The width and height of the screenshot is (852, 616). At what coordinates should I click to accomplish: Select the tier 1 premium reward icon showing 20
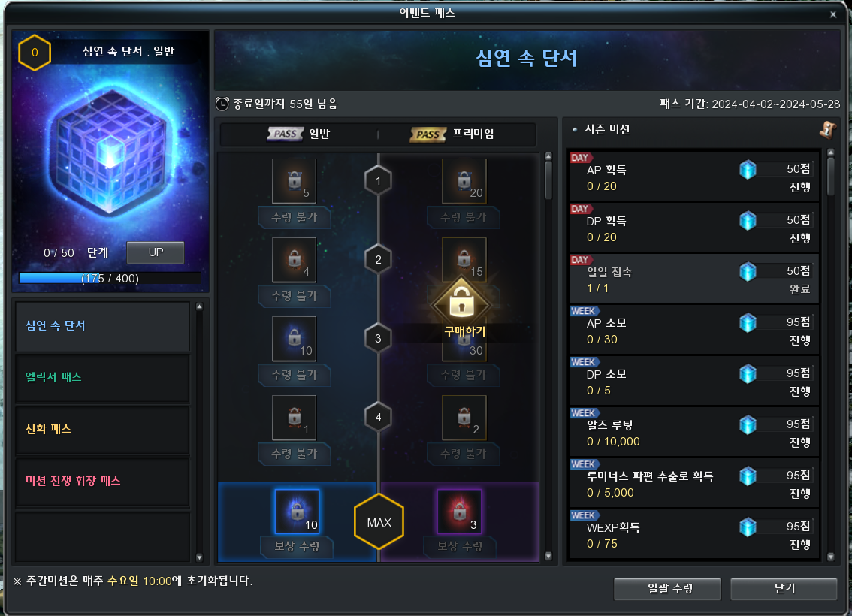[464, 181]
